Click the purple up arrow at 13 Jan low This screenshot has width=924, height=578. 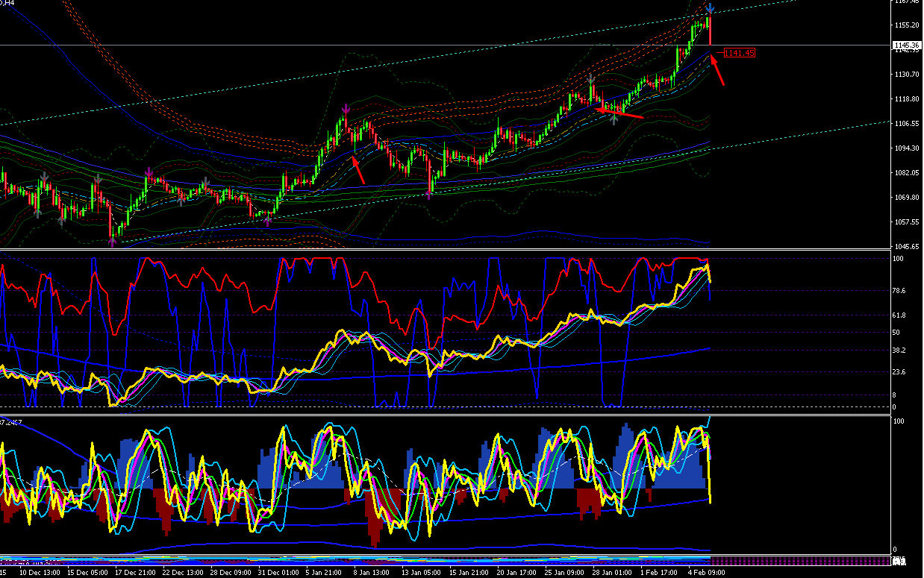(431, 195)
